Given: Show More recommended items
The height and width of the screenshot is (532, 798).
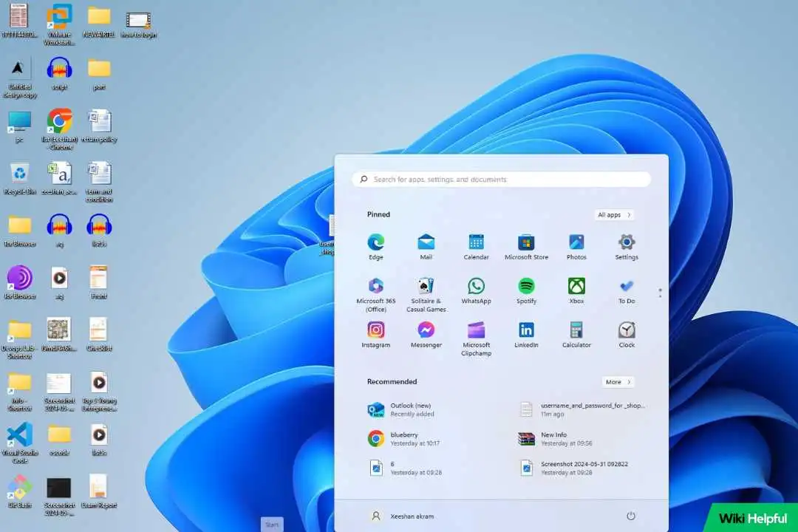Looking at the screenshot, I should point(618,382).
